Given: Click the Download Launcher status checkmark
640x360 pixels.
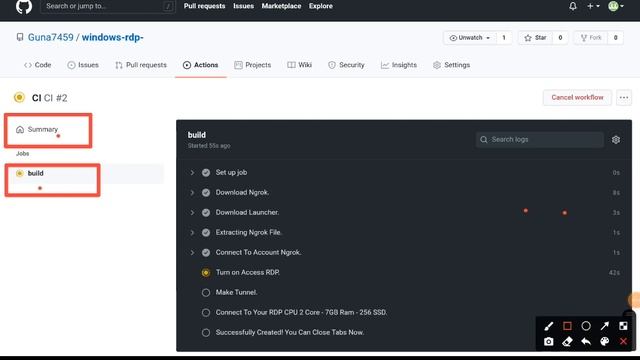Looking at the screenshot, I should 206,213.
